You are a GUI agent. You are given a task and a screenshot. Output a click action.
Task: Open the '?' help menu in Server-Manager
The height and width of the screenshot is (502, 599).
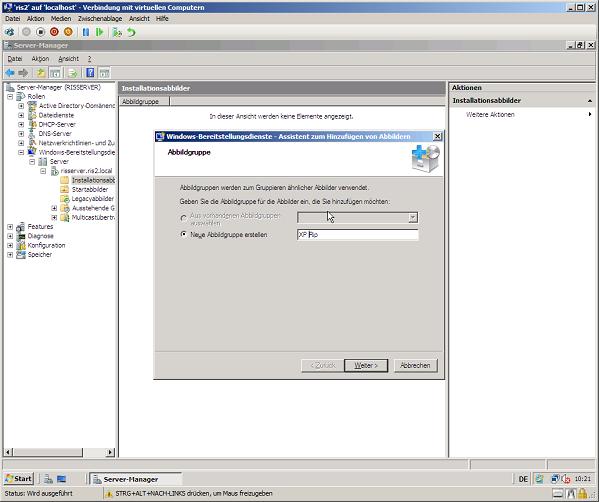(x=89, y=58)
